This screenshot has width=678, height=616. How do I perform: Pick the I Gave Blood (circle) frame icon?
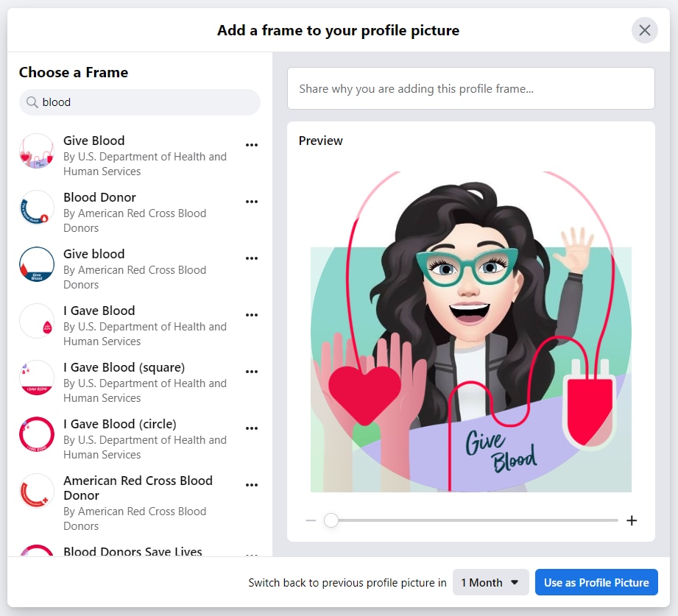click(x=37, y=434)
